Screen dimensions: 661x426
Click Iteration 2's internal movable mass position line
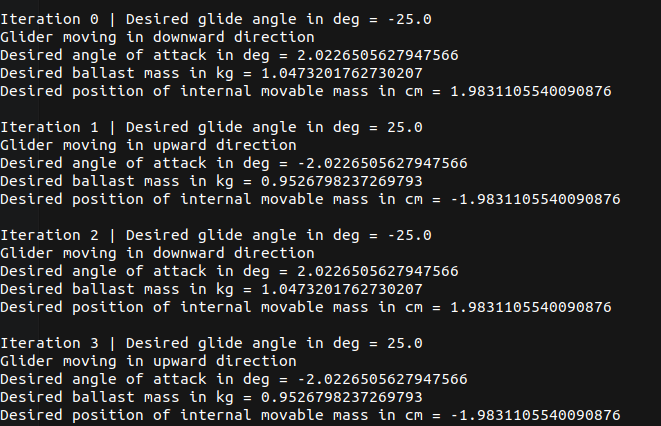[x=306, y=307]
